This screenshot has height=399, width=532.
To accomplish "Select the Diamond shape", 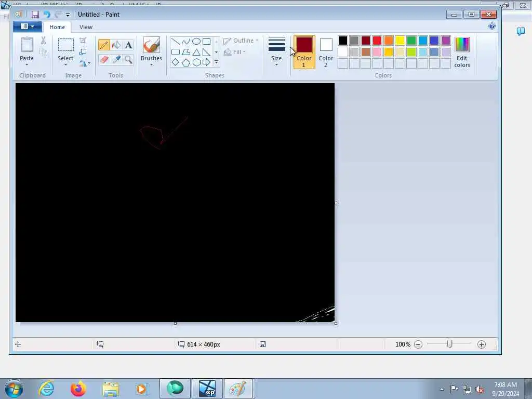I will pyautogui.click(x=176, y=62).
